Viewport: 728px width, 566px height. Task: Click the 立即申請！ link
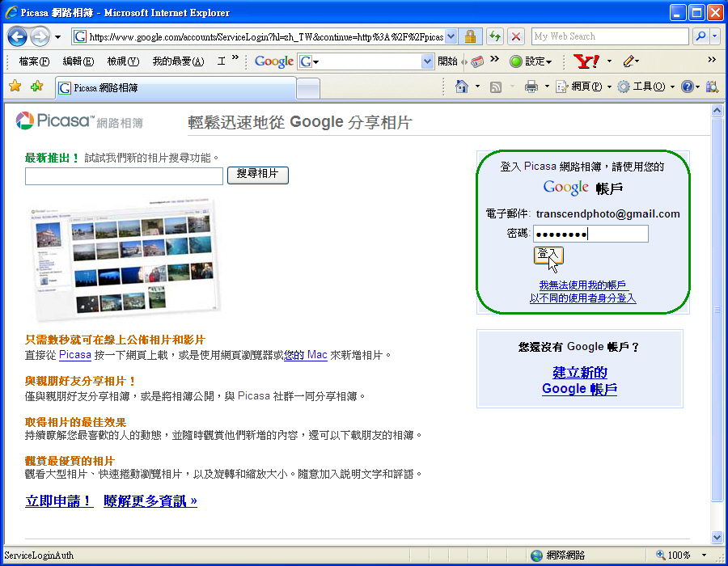59,501
